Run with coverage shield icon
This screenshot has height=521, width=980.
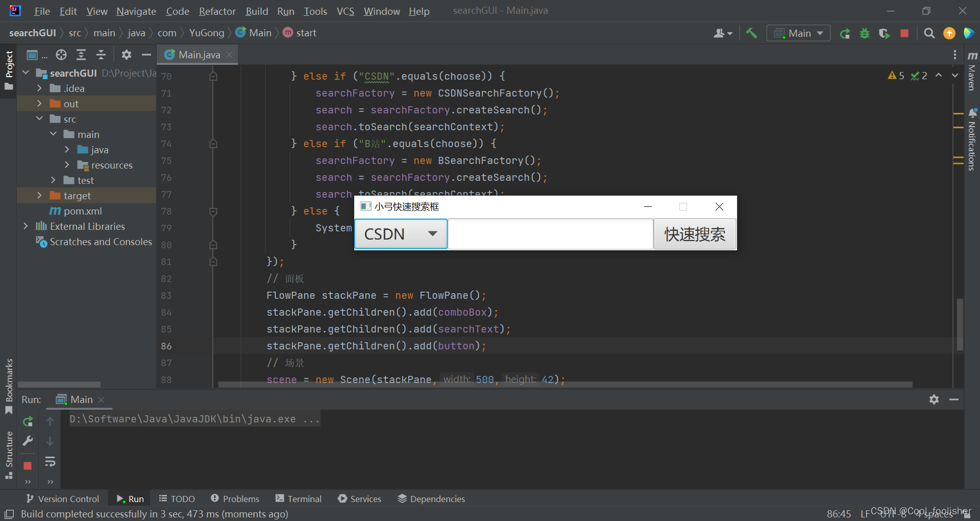click(x=885, y=33)
